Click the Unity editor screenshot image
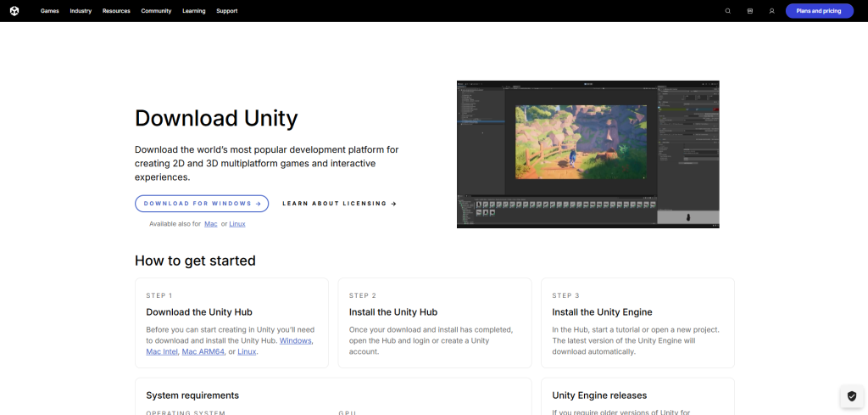Screen dimensions: 868x415 tap(587, 154)
